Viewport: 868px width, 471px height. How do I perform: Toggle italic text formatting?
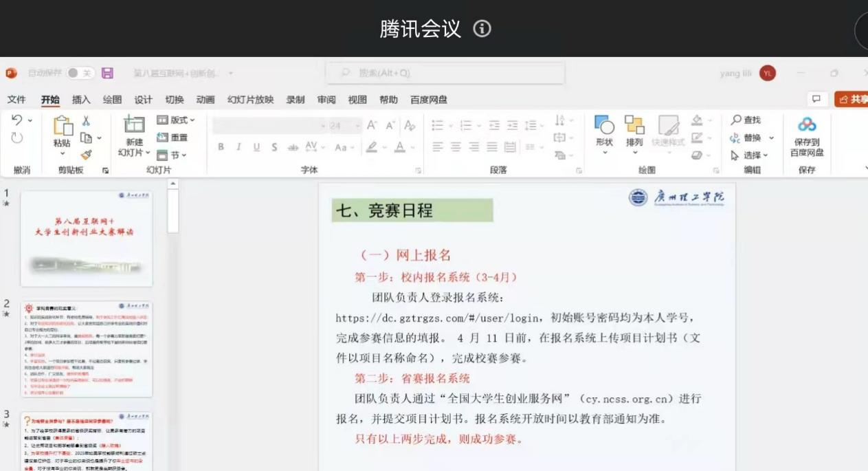coord(238,146)
